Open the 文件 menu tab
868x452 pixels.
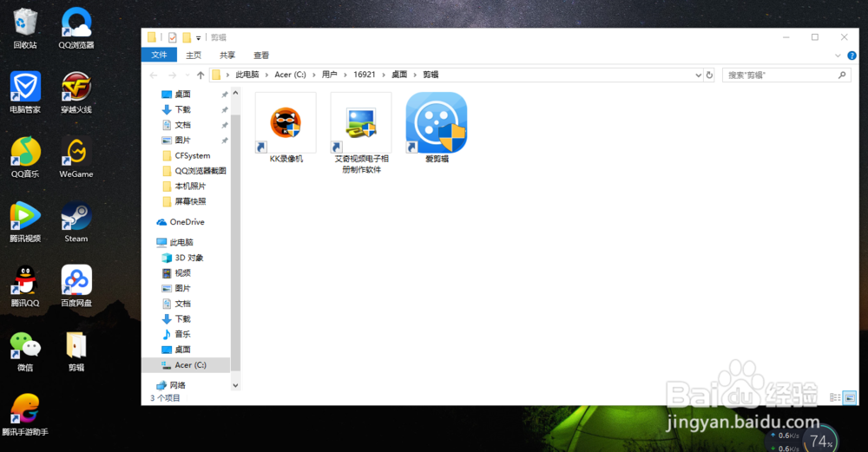[159, 55]
